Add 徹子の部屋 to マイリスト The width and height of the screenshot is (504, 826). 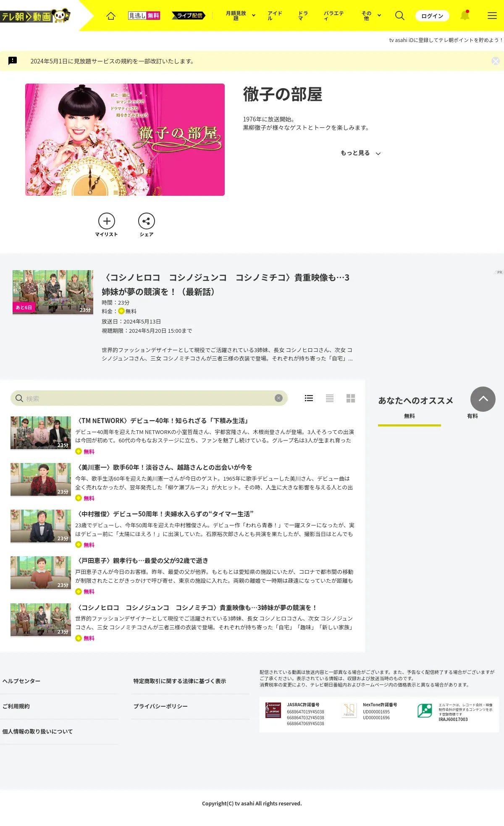click(107, 225)
